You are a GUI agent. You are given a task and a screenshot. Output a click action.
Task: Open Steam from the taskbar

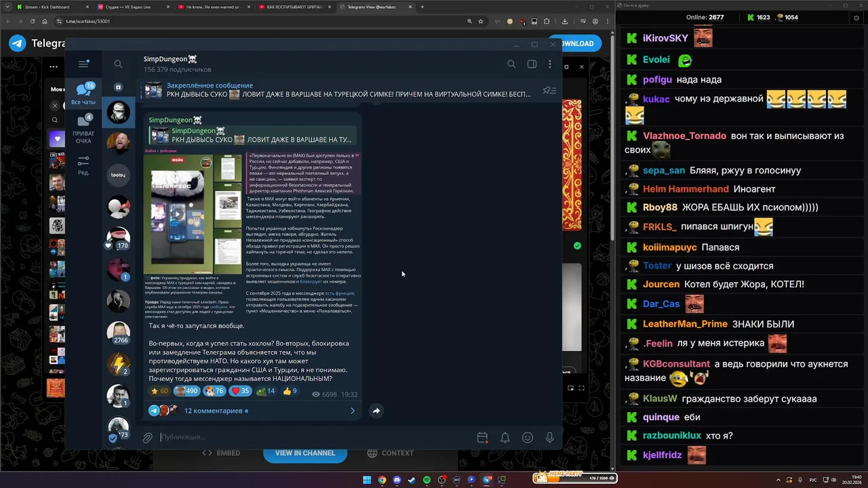[412, 480]
